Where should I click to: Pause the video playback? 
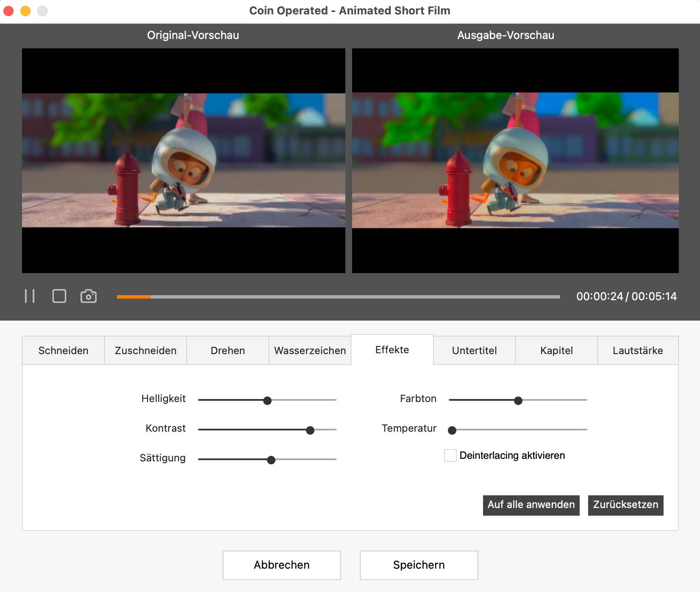pos(30,296)
